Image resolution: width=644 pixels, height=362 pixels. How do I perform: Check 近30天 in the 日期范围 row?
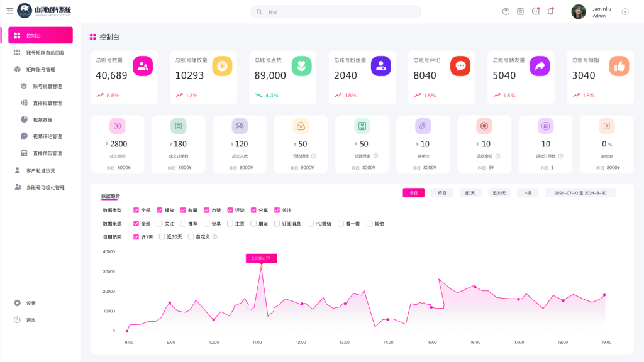point(162,237)
